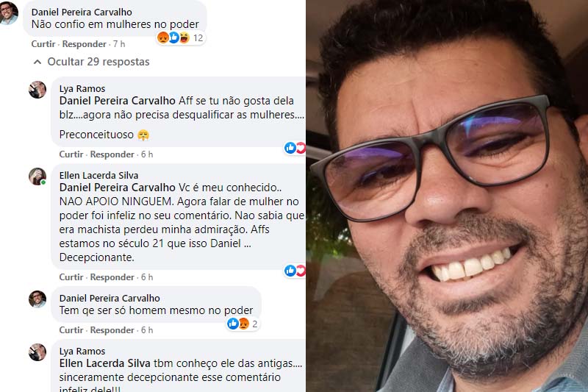Open Daniel Pereira Carvalho's avatar on top comment
The width and height of the screenshot is (588, 392).
(x=8, y=13)
